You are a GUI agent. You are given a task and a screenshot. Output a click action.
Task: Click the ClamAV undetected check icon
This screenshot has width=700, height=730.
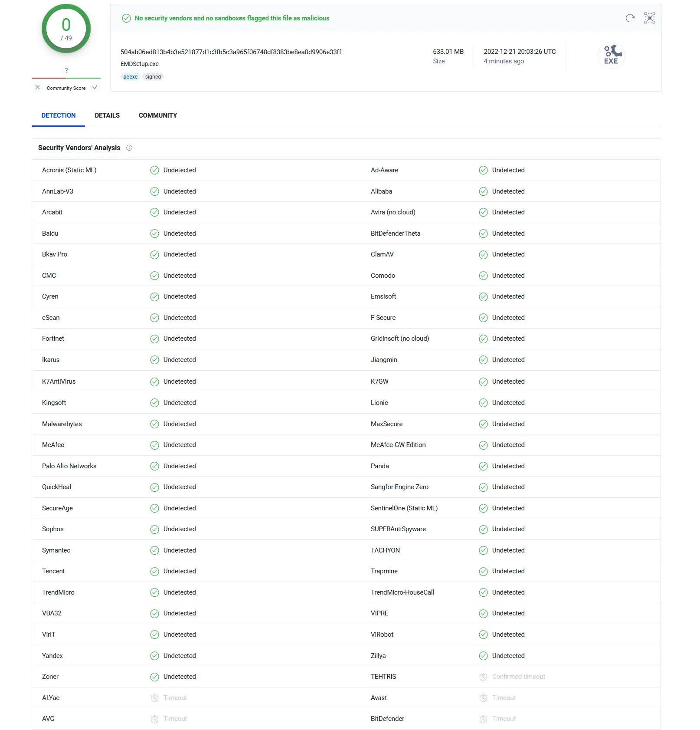483,254
